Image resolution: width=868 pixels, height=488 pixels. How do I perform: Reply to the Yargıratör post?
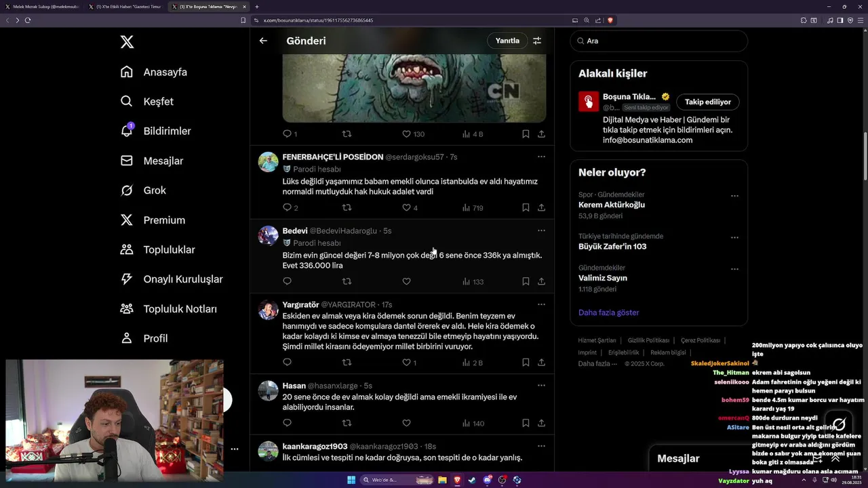pyautogui.click(x=287, y=363)
